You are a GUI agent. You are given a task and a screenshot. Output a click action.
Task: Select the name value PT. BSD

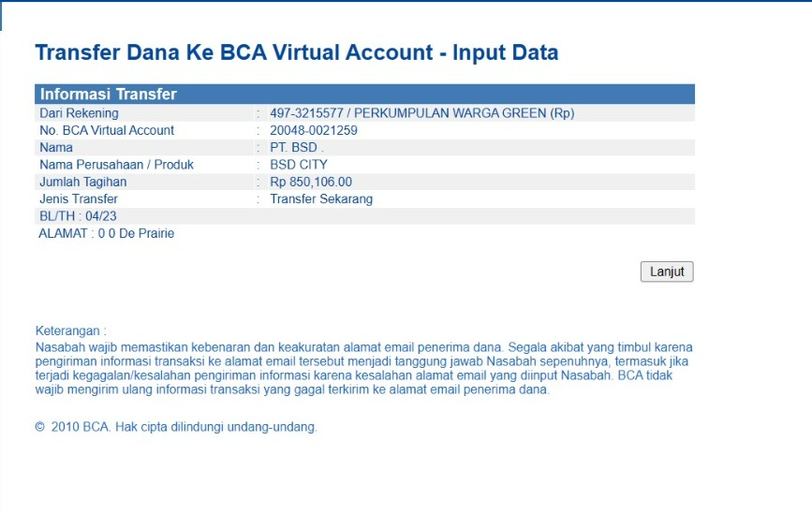296,147
